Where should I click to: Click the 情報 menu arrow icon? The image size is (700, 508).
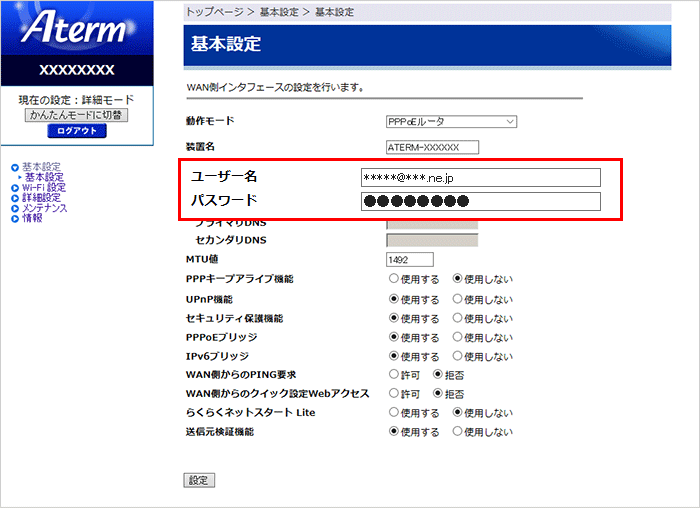pos(14,218)
